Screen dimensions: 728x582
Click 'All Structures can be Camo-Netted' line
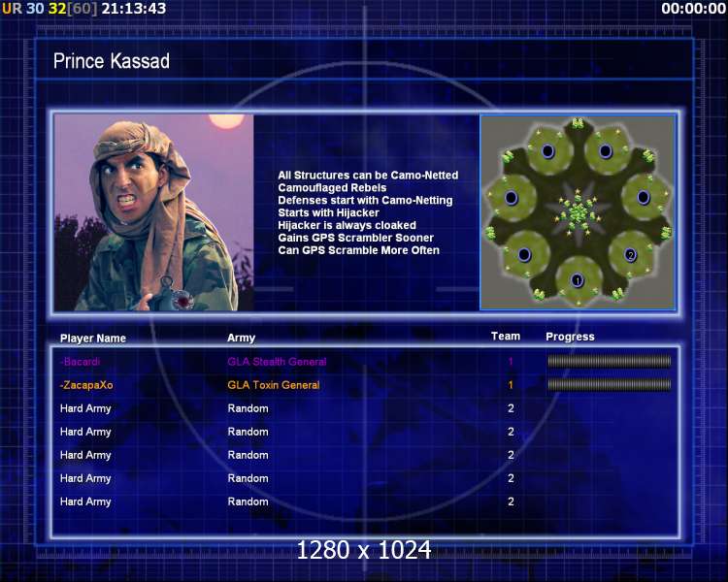(x=368, y=175)
